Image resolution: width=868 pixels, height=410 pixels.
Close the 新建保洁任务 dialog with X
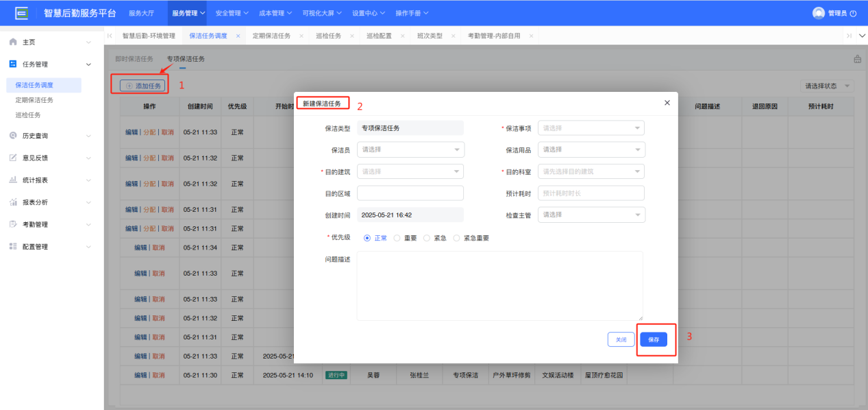coord(667,103)
